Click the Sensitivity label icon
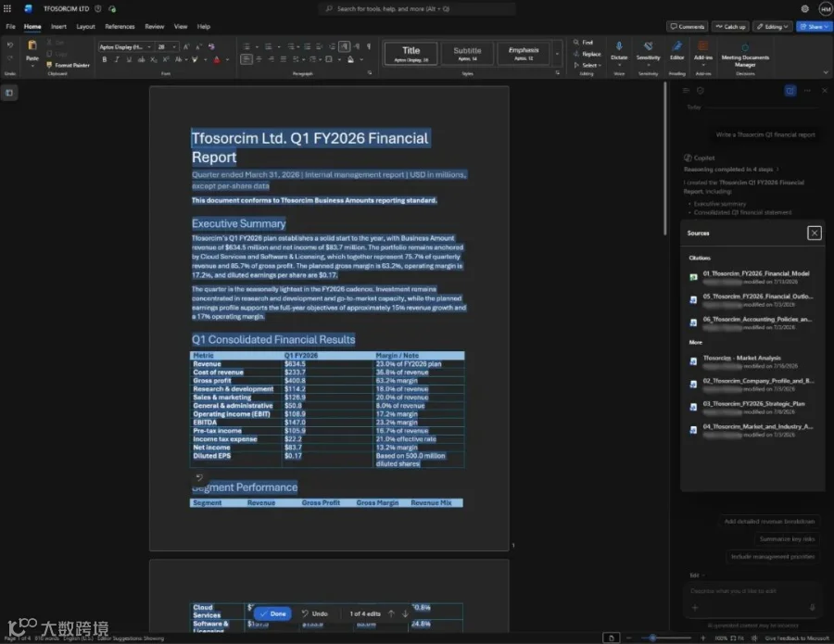 point(648,51)
